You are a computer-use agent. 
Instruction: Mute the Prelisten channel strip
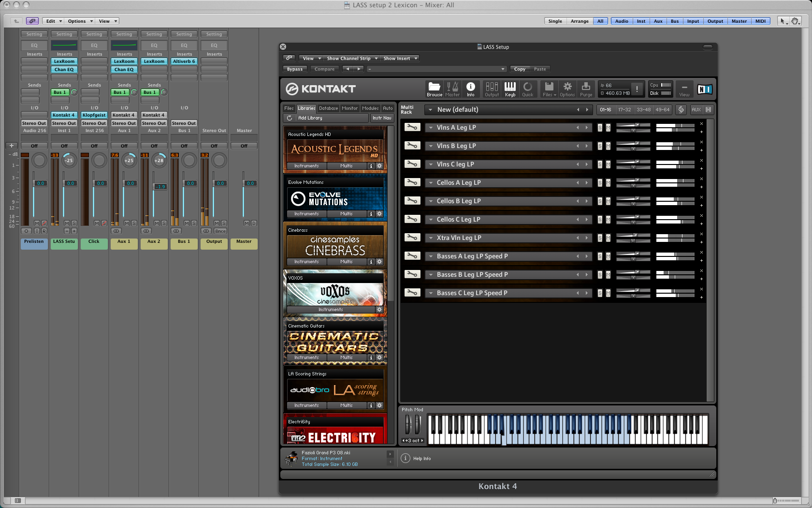37,223
